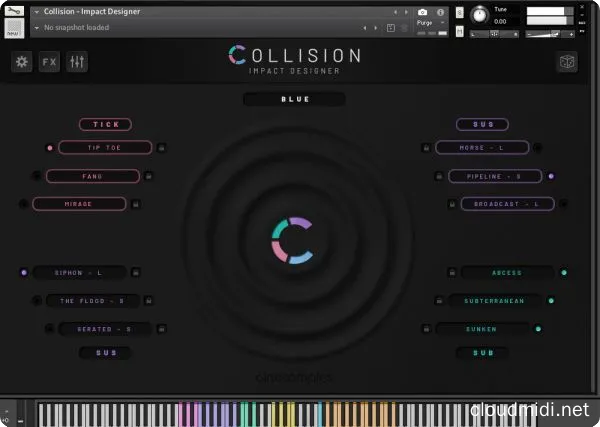Open the BROADCAST - L sound selector
600x427 pixels.
(x=508, y=204)
